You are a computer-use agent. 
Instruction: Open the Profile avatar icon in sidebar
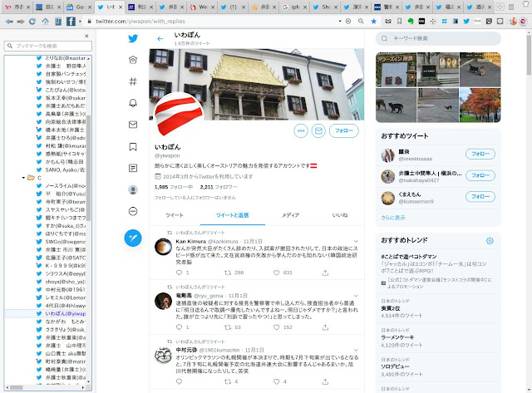133,189
